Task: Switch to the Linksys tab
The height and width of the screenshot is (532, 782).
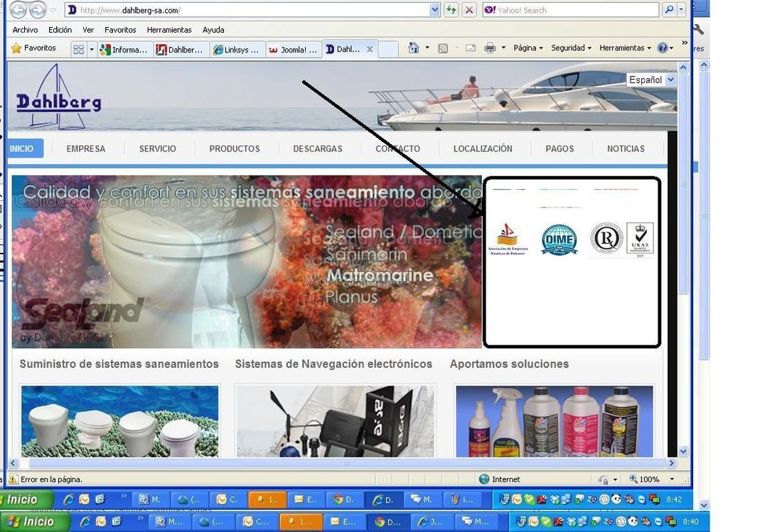Action: [237, 49]
